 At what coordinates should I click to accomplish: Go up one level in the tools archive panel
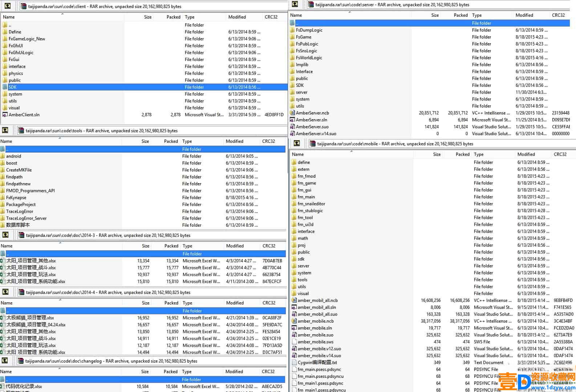5,130
